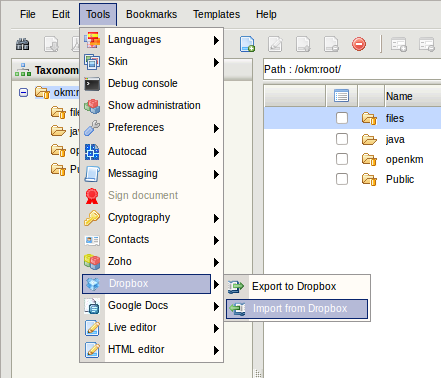Click the Google Docs icon
This screenshot has height=378, width=441.
(92, 306)
